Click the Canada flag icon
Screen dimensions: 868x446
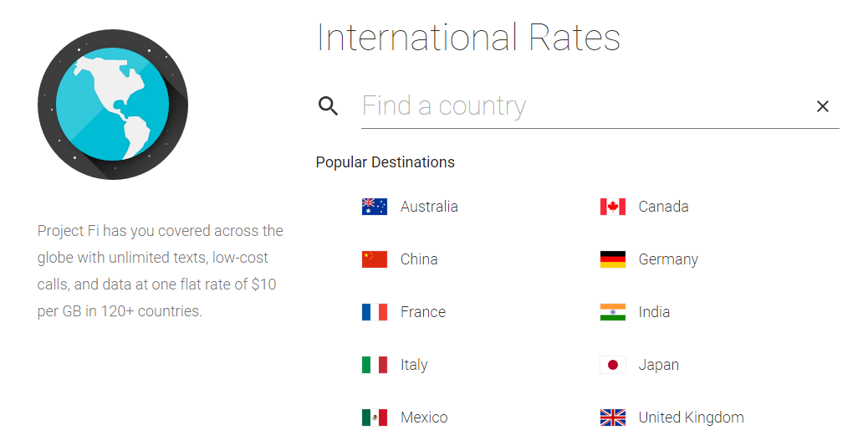point(613,207)
